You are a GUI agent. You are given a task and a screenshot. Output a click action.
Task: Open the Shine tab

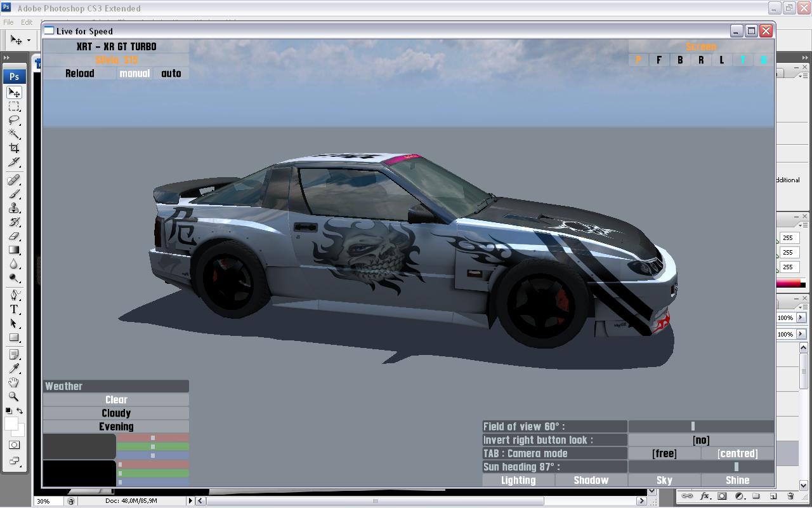(x=738, y=481)
